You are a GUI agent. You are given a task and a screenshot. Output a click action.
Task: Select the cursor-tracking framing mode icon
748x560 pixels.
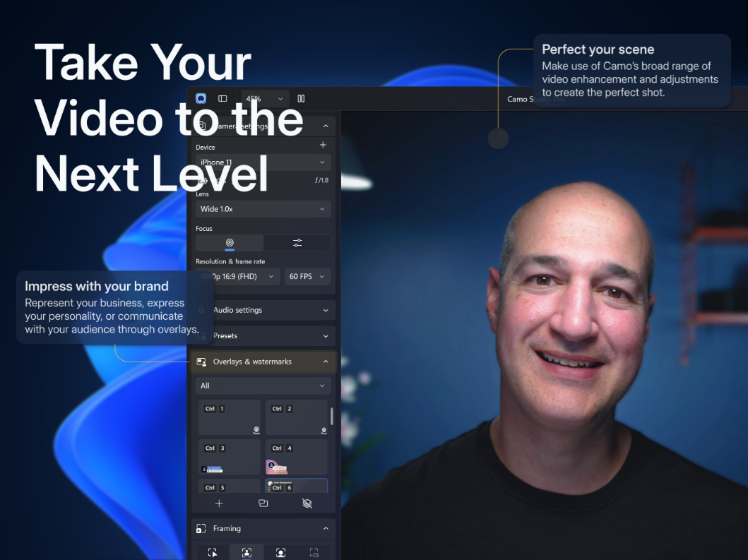coord(213,553)
